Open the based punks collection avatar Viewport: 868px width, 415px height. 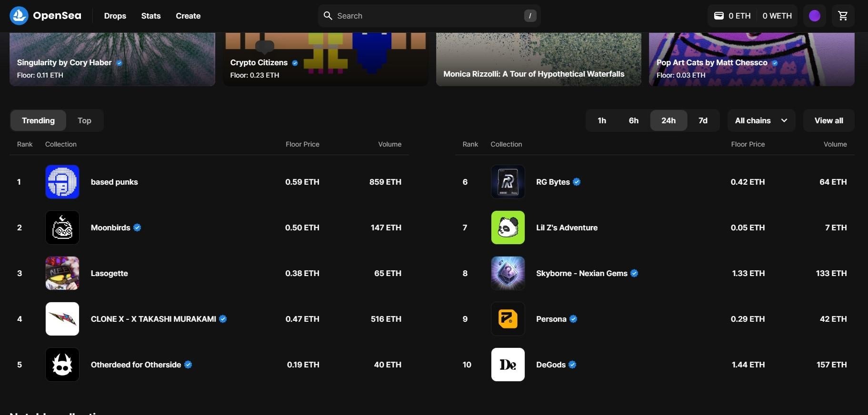pos(62,182)
